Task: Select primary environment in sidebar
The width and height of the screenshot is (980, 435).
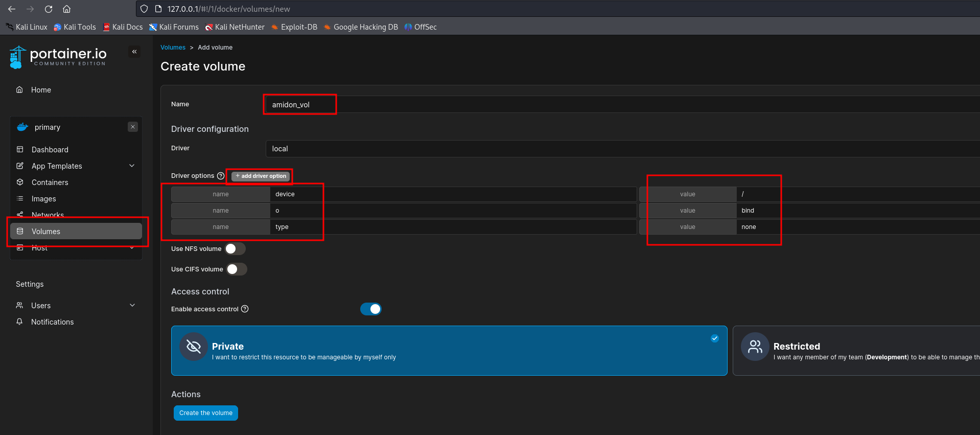Action: tap(48, 127)
